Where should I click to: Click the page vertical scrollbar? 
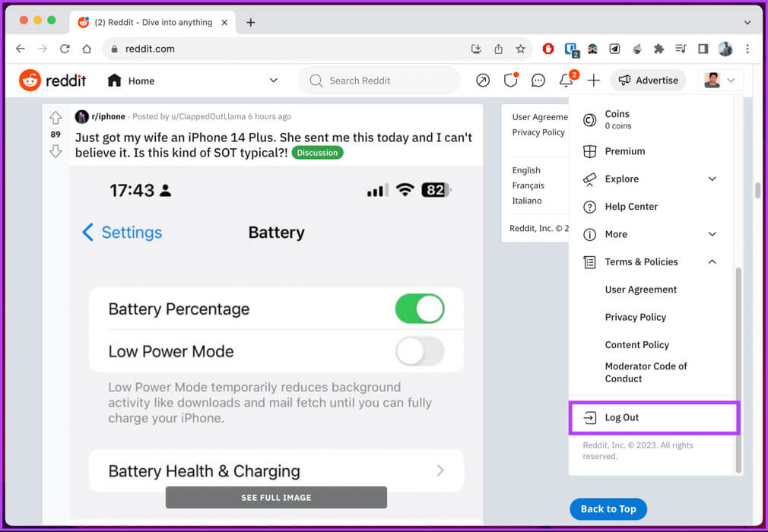coord(757,191)
